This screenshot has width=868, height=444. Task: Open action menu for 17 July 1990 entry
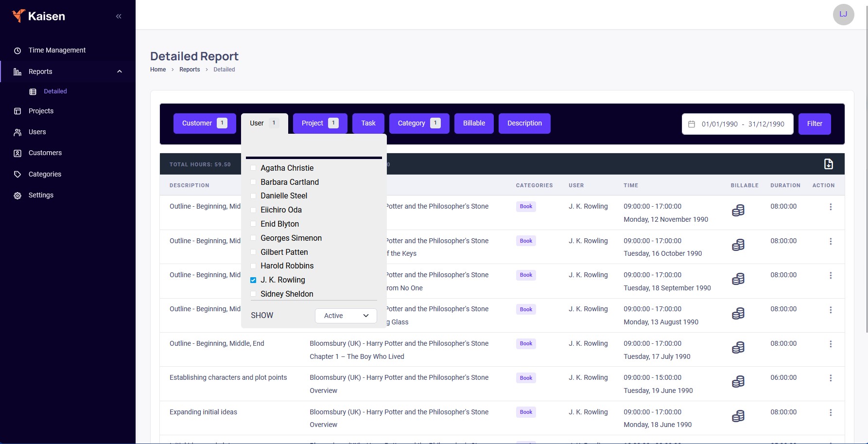(x=831, y=344)
